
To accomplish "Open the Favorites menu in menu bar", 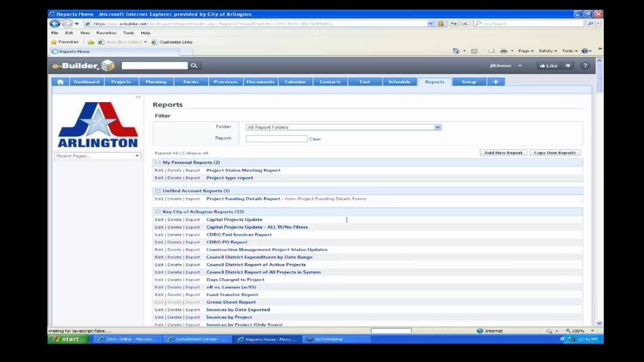I will point(106,33).
